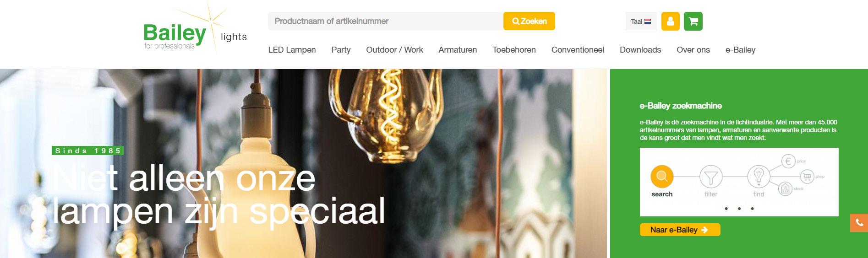Click the euro price icon
The width and height of the screenshot is (868, 258).
(788, 161)
